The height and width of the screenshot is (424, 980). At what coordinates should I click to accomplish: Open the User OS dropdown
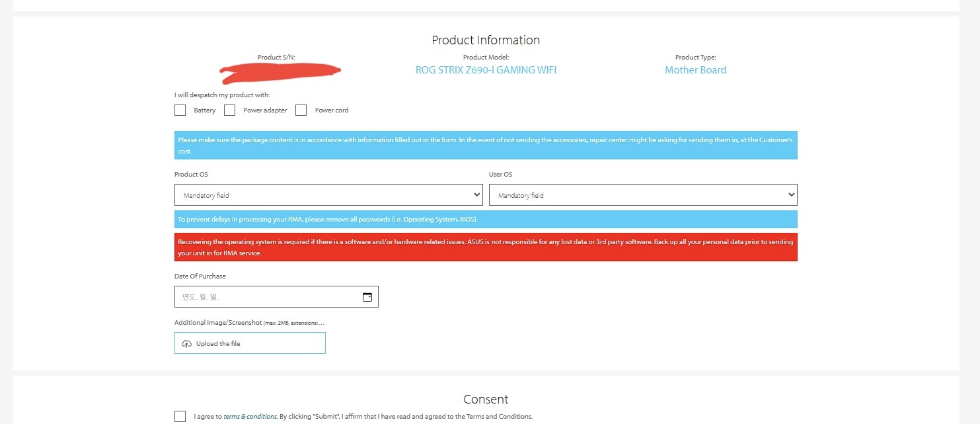643,195
